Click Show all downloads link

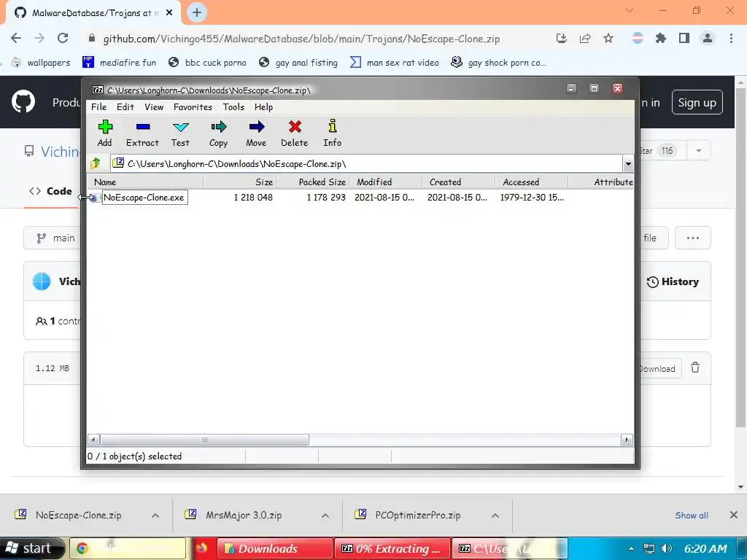tap(692, 516)
